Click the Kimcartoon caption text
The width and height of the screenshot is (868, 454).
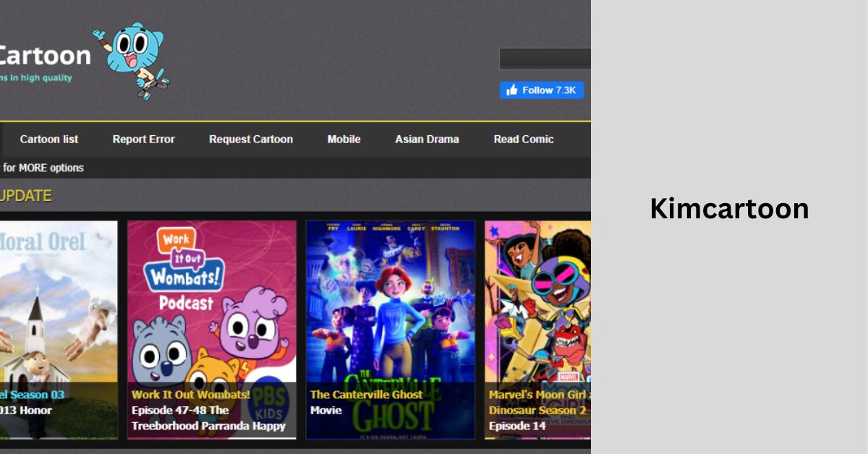point(729,209)
